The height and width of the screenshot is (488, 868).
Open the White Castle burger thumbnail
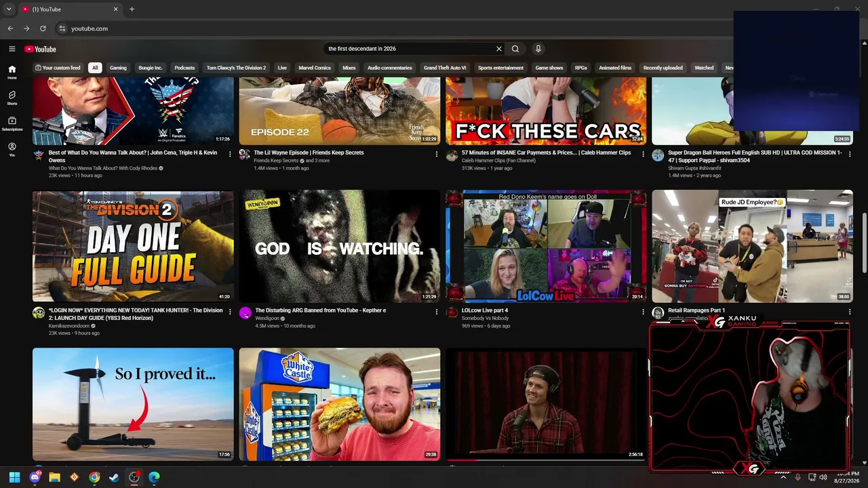click(x=340, y=405)
